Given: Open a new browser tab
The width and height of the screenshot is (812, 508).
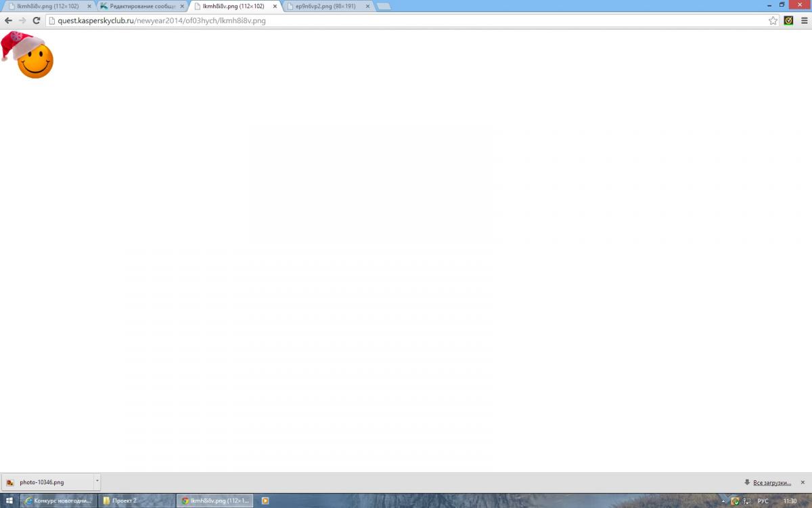Looking at the screenshot, I should tap(383, 7).
